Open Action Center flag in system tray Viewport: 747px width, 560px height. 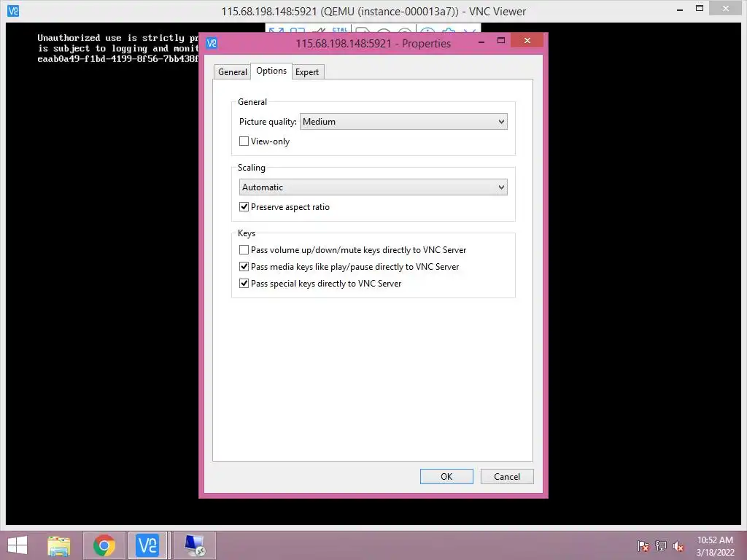(x=643, y=546)
